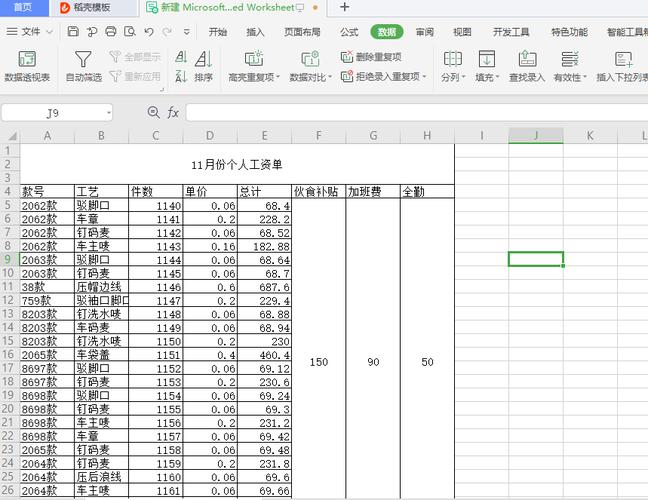Click 删除重复项 remove duplicates

click(371, 57)
